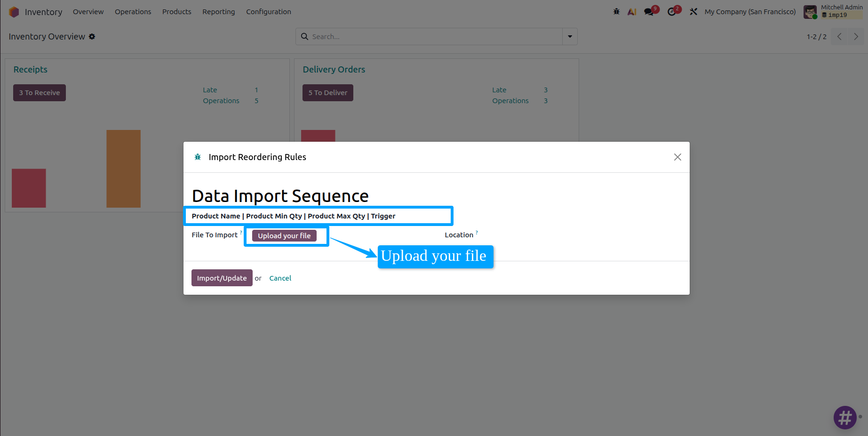Viewport: 868px width, 436px height.
Task: Open the My Company (San Francisco) switcher
Action: click(x=750, y=12)
